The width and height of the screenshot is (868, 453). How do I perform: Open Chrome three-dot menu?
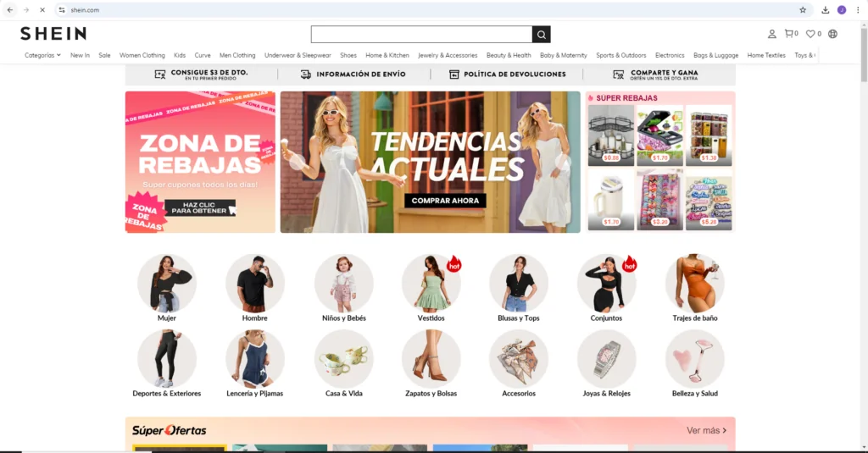tap(858, 10)
